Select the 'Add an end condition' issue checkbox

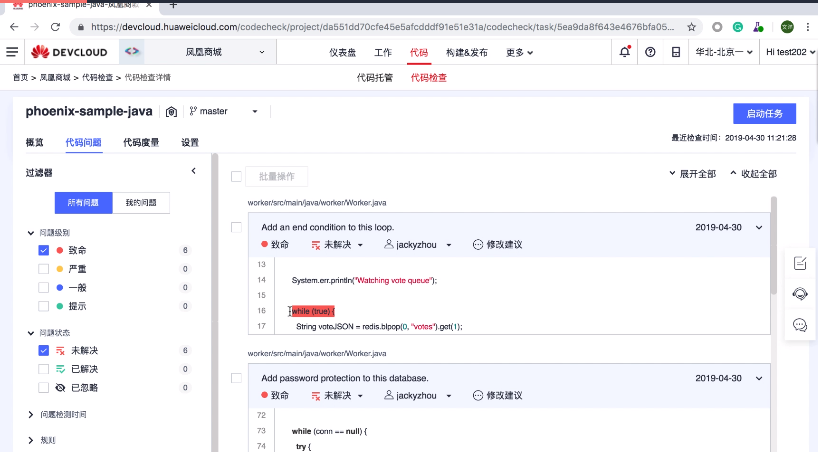[236, 227]
